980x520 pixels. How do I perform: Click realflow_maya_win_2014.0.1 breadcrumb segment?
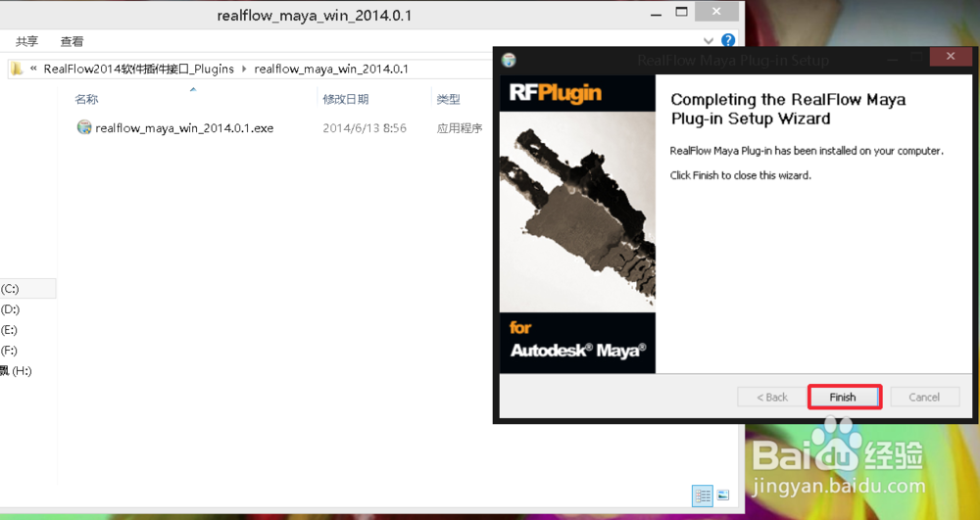click(x=331, y=69)
